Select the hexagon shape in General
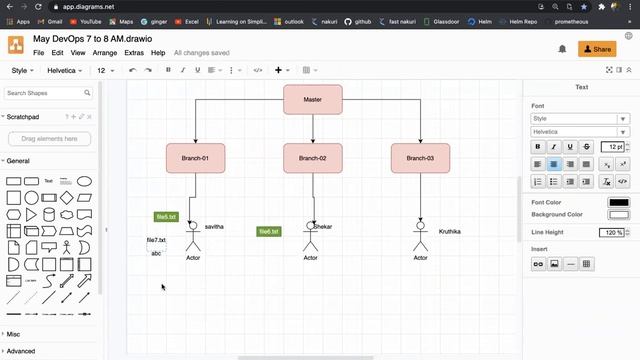Image resolution: width=640 pixels, height=360 pixels. [13, 215]
